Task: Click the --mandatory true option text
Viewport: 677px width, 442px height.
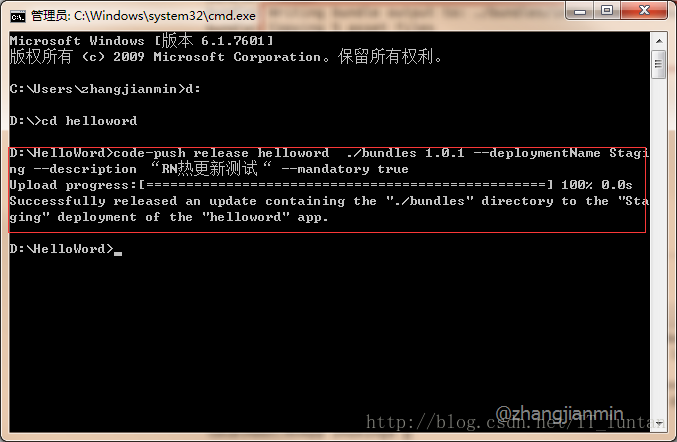Action: coord(345,169)
